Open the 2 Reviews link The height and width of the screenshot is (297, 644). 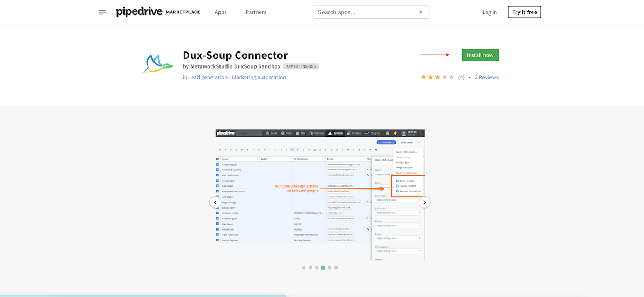click(486, 77)
